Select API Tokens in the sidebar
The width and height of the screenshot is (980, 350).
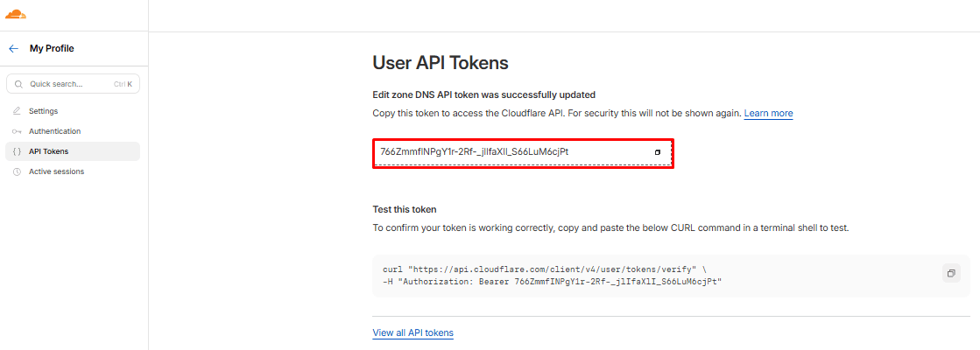pyautogui.click(x=48, y=151)
